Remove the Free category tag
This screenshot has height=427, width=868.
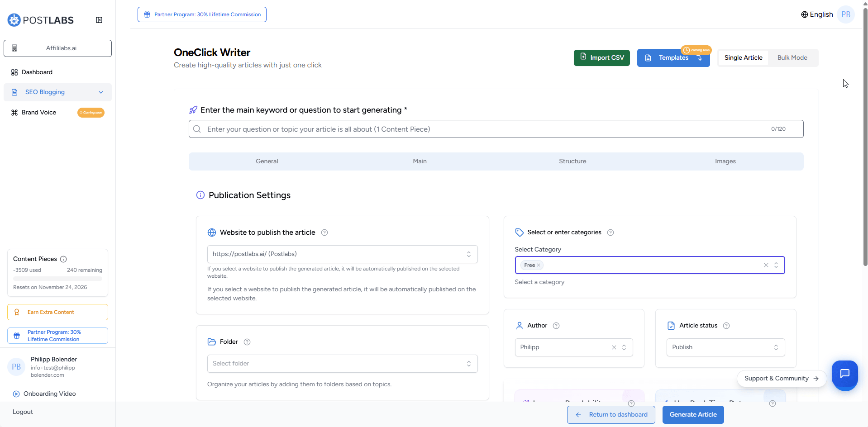[539, 266]
